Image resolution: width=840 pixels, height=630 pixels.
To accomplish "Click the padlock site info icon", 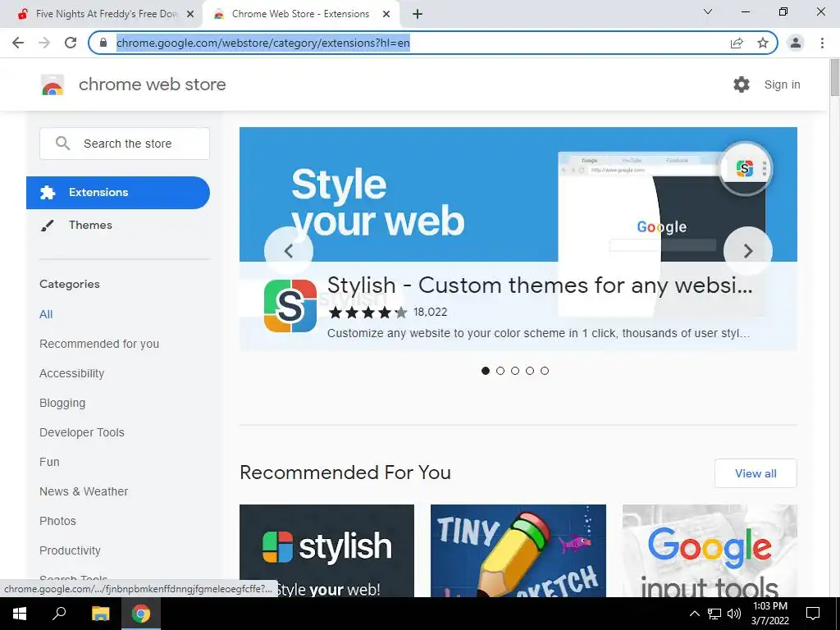I will (x=103, y=43).
